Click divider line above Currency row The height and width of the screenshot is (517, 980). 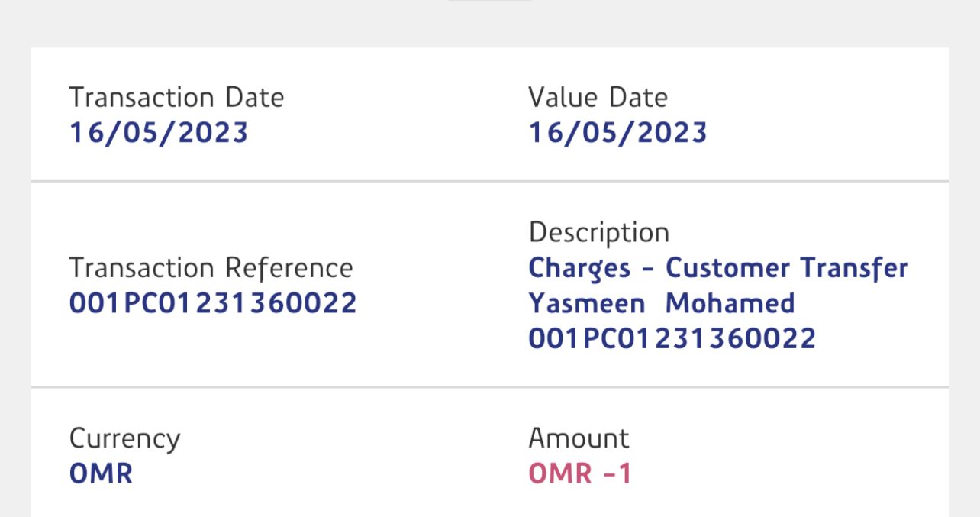[489, 387]
